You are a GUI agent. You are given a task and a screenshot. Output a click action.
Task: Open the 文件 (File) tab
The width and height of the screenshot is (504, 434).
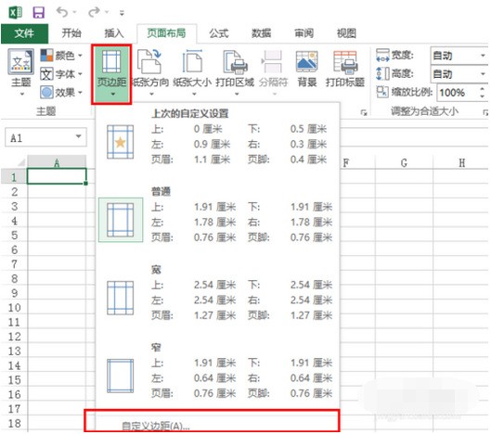coord(24,33)
